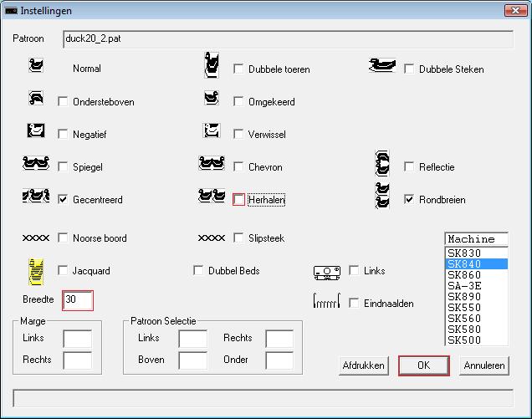
Task: Click the Spiegel mirrored ducks icon
Action: click(x=36, y=164)
